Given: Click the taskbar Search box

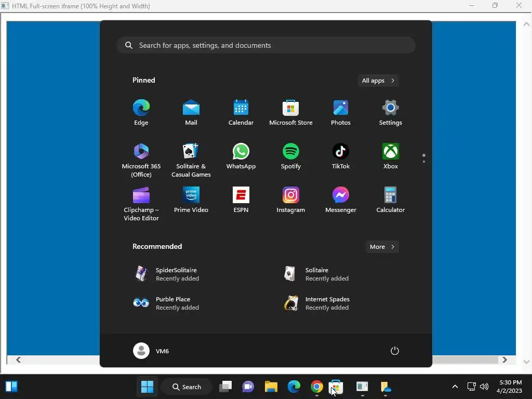Looking at the screenshot, I should tap(187, 387).
